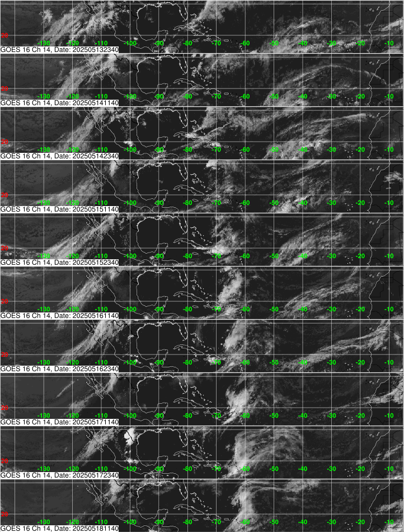
Task: Click the -10 longitude label in the 202505152340 panel
Action: pos(389,256)
